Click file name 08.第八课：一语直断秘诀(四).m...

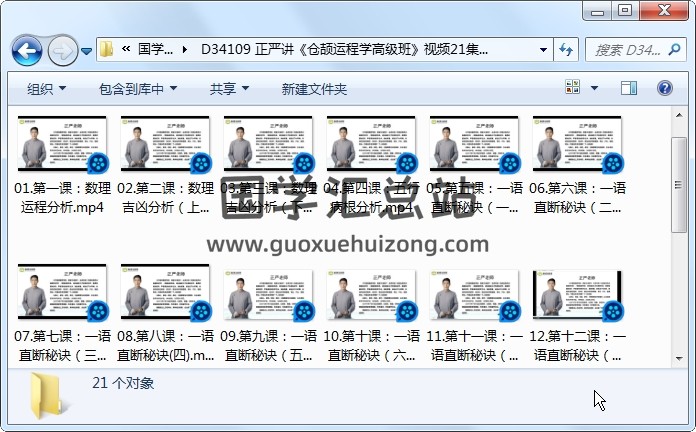165,345
